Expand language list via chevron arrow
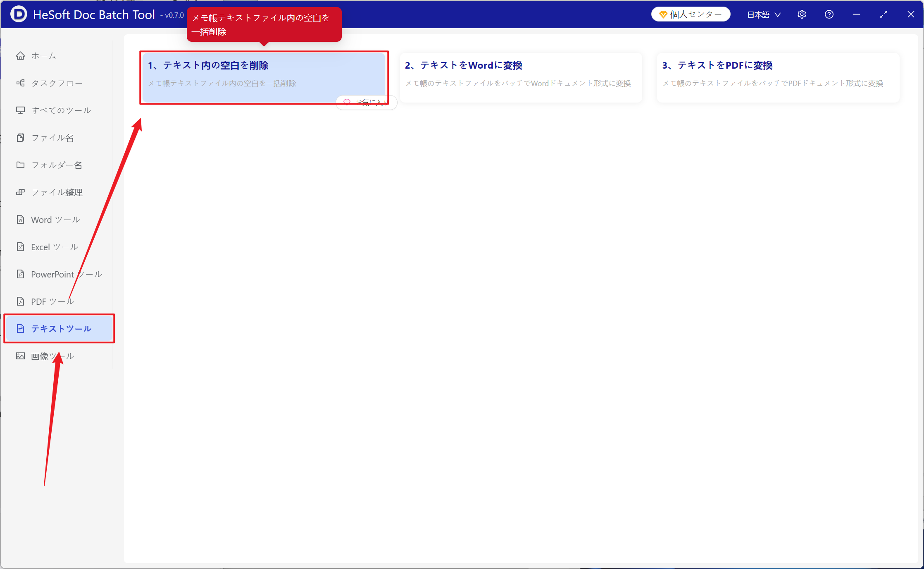This screenshot has width=924, height=569. coord(777,15)
